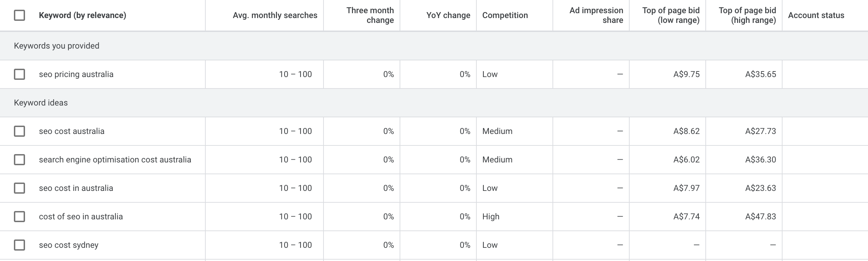Sort by Top of page bid (low range)
868x261 pixels.
point(671,15)
